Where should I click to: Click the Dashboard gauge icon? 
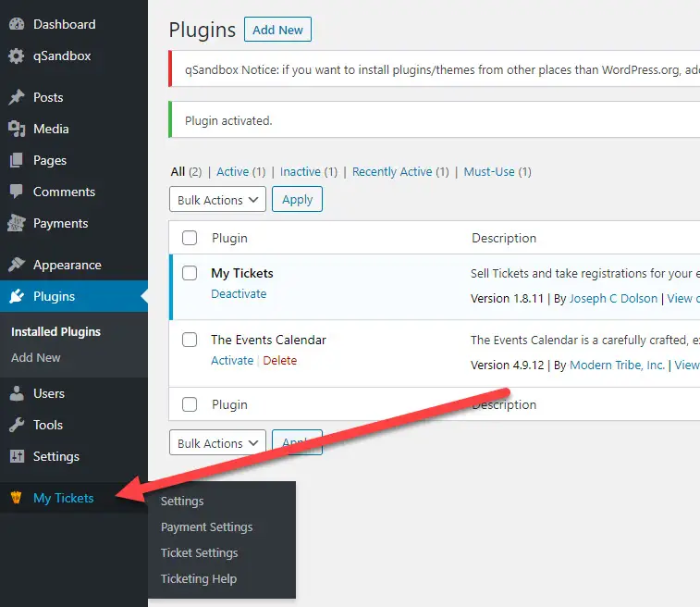(17, 24)
